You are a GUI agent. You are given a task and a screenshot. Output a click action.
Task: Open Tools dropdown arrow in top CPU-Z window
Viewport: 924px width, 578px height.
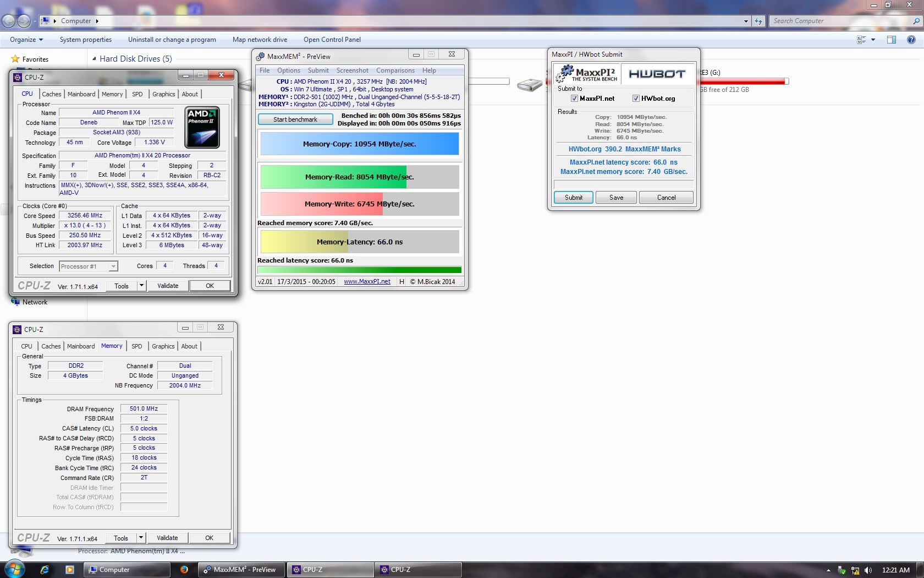pyautogui.click(x=141, y=286)
